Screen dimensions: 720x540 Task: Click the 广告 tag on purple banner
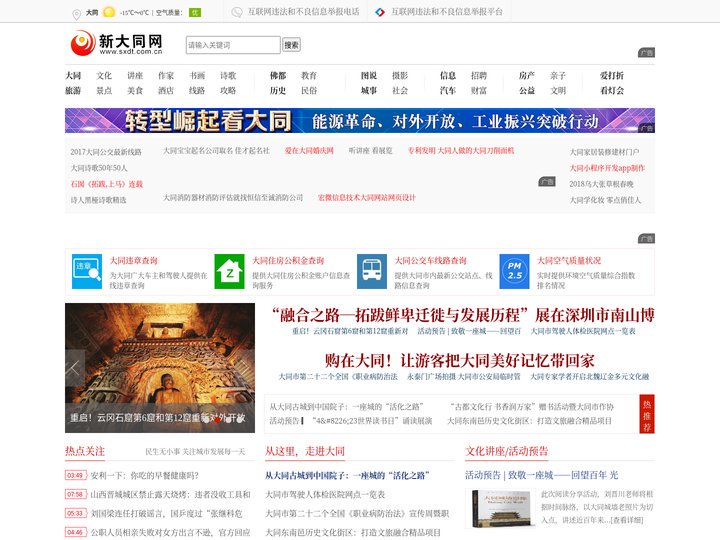[x=647, y=128]
